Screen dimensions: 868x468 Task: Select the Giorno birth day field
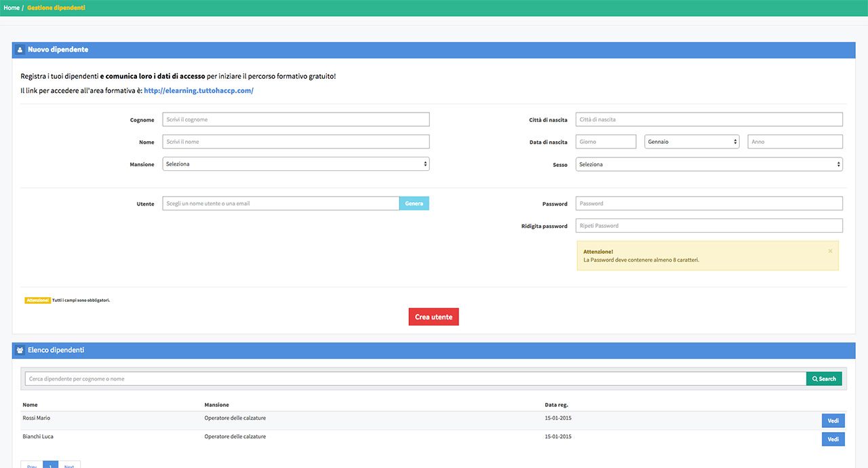[606, 142]
